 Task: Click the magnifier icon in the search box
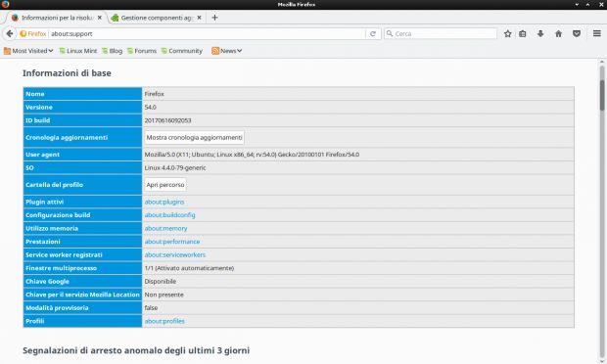[x=390, y=33]
